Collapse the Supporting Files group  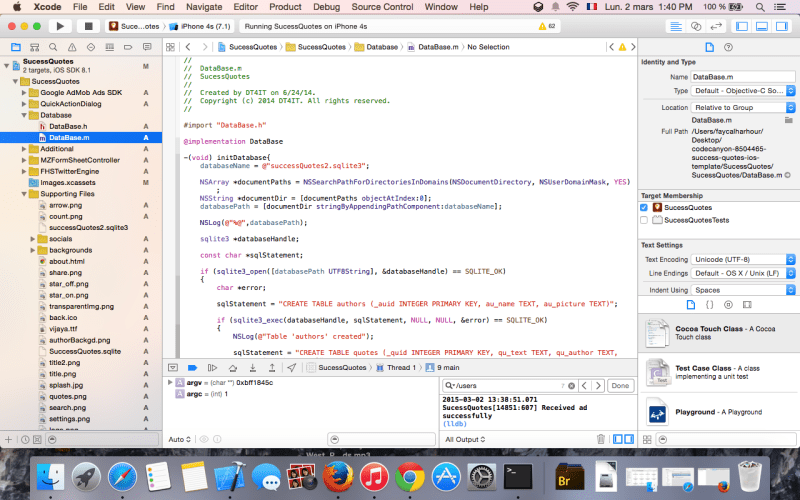coord(24,194)
